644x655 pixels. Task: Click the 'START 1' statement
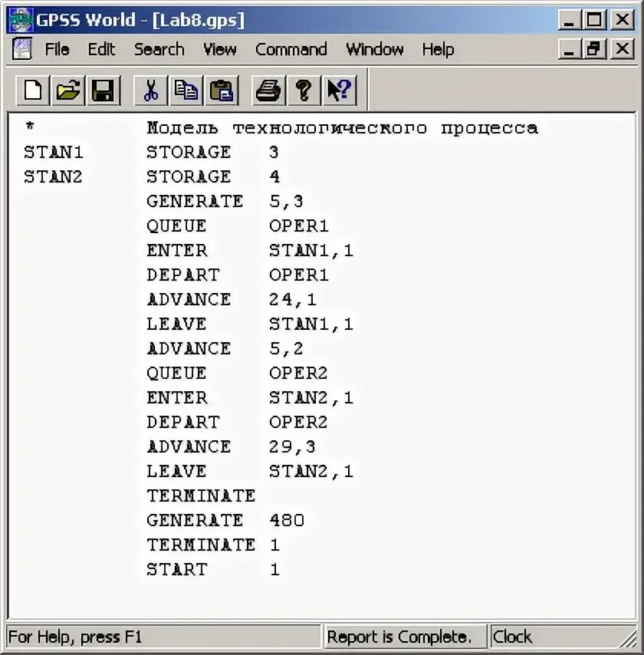[213, 569]
